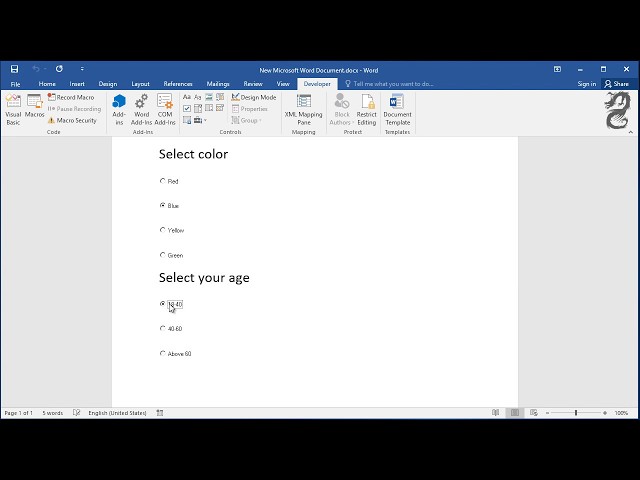Select the Green radio button
640x480 pixels.
point(162,255)
